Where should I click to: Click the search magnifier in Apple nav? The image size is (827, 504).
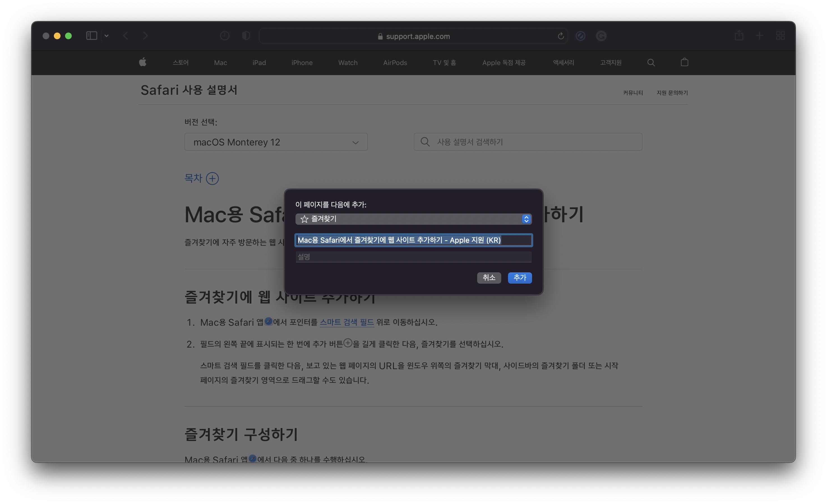click(651, 63)
